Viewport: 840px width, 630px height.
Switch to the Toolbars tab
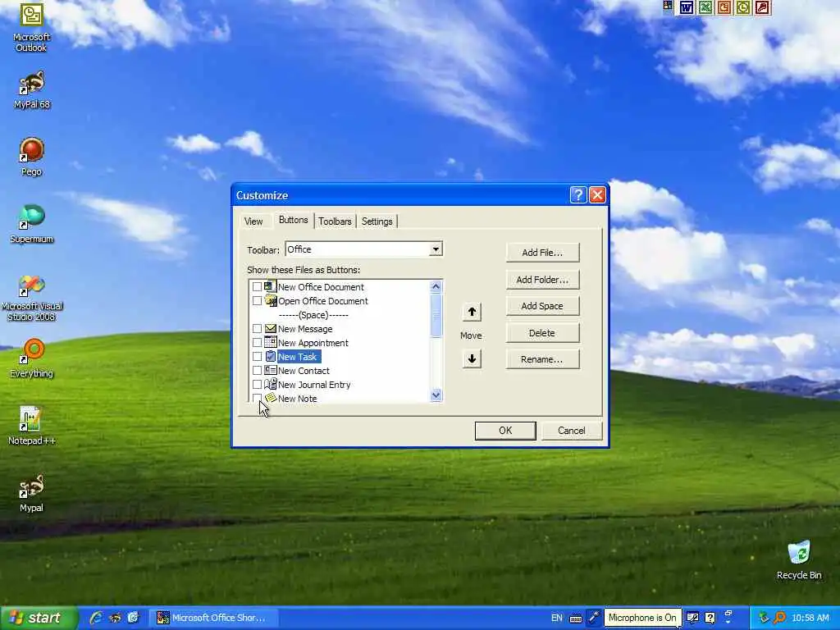[x=335, y=221]
